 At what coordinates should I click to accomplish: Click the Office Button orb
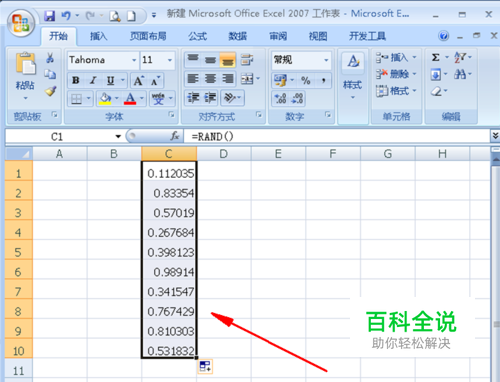(21, 23)
